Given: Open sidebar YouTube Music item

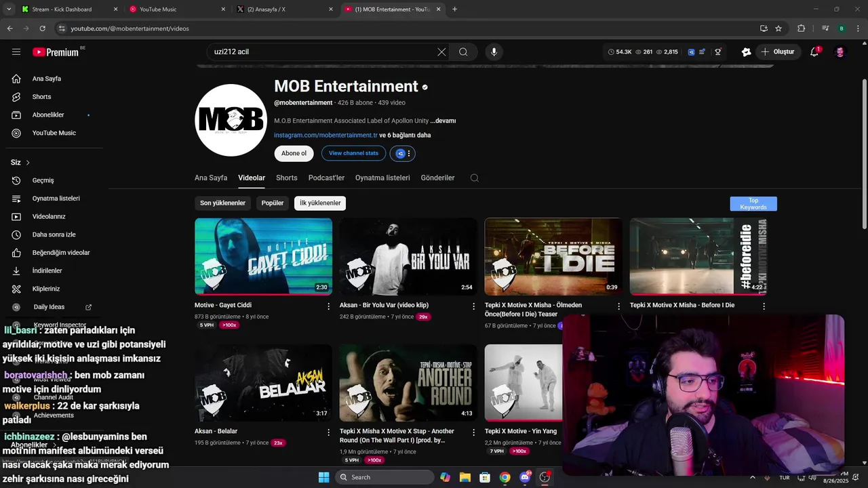Looking at the screenshot, I should point(51,134).
